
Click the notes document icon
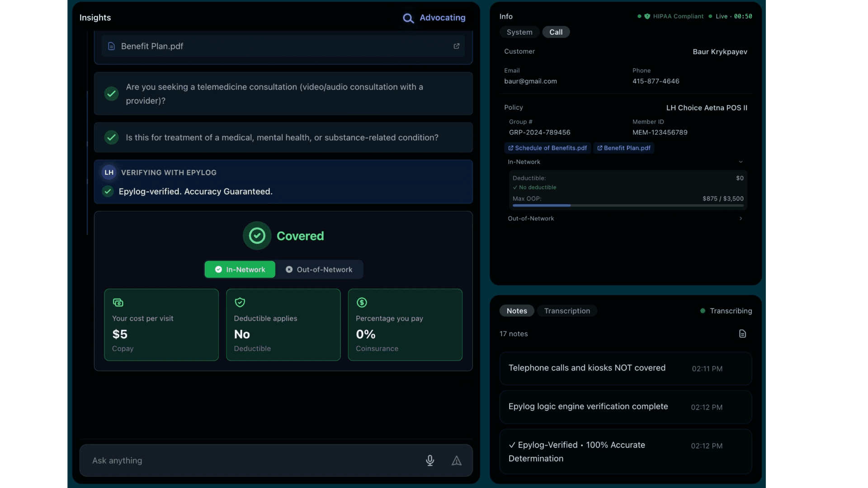[742, 333]
